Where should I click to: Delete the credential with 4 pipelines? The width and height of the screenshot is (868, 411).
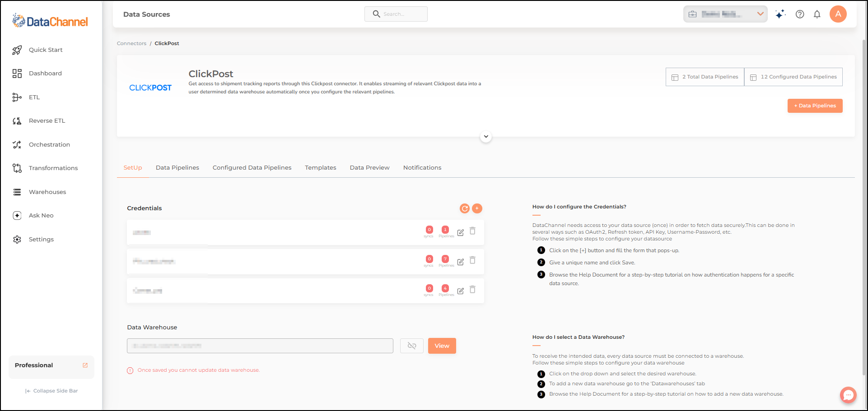[472, 290]
